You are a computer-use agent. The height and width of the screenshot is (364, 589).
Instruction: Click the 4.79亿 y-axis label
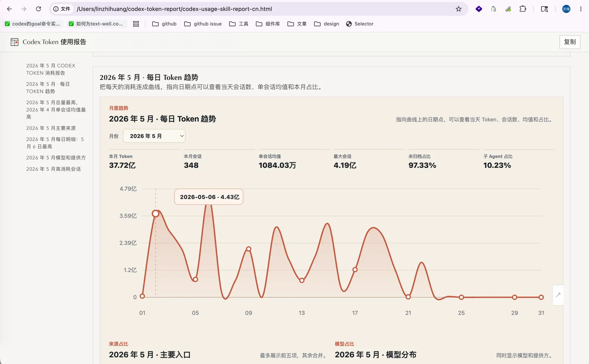[128, 189]
